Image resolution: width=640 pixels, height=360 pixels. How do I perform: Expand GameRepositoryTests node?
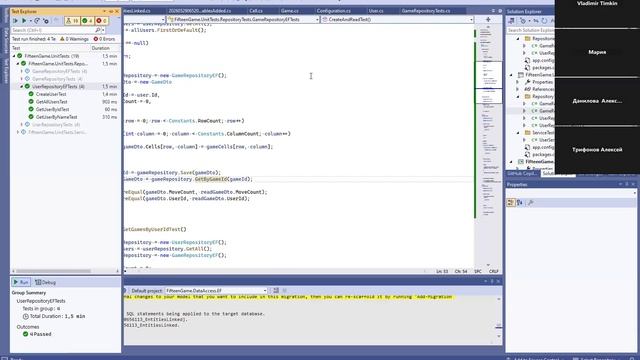click(22, 79)
